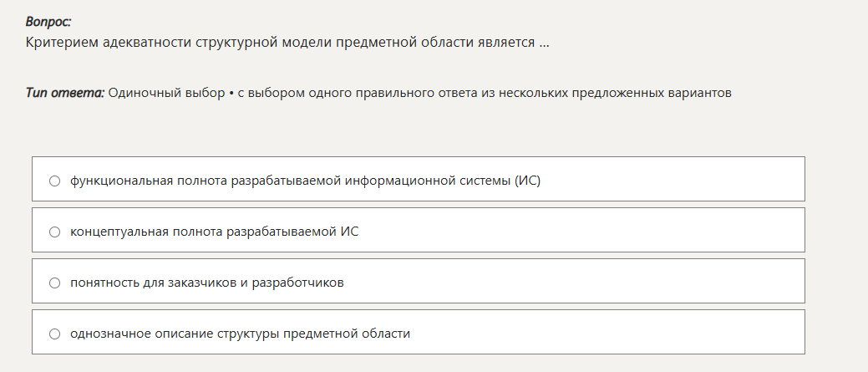Click the "(ИС)" abbreviation in the first answer
This screenshot has height=372, width=868.
(x=527, y=180)
